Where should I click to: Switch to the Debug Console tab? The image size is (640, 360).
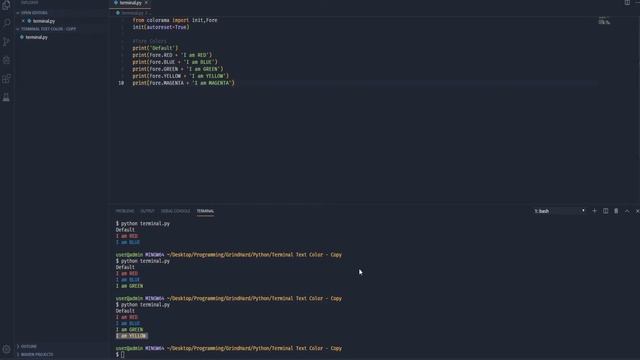[176, 211]
